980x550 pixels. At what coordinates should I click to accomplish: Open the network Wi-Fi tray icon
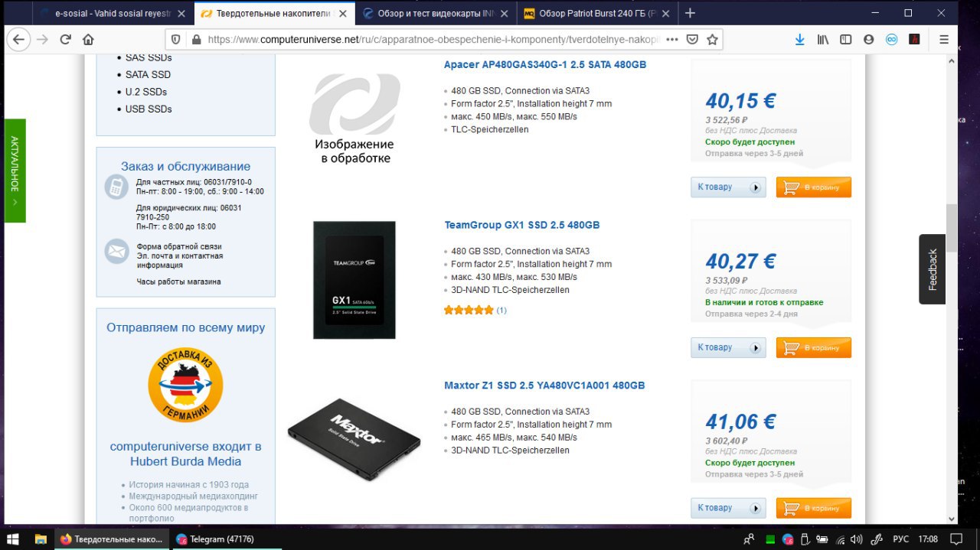tap(840, 539)
